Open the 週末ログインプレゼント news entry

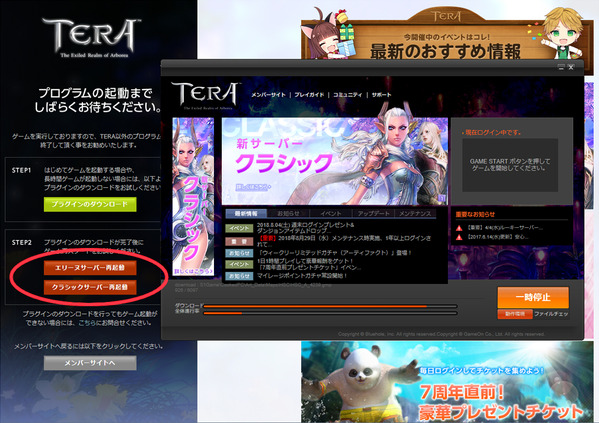(x=306, y=228)
